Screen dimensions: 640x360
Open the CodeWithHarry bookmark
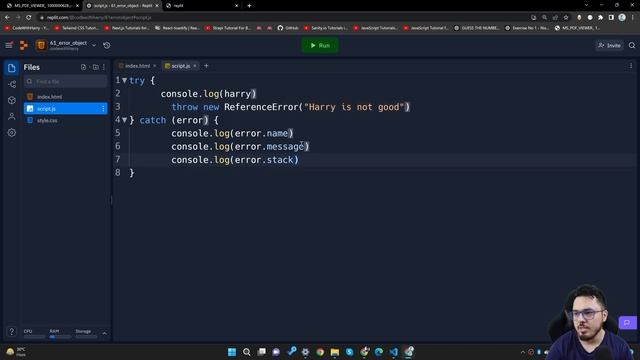click(27, 28)
